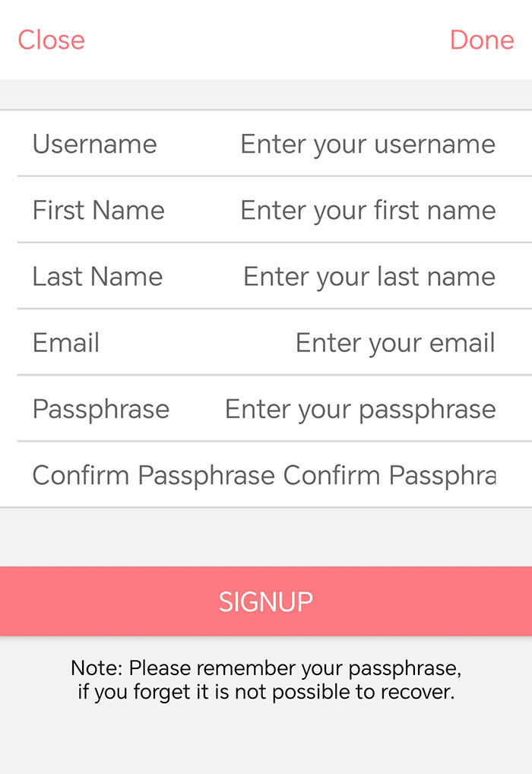Screen dimensions: 532x774
Task: Click the 'Enter your last name' field
Action: click(x=369, y=277)
